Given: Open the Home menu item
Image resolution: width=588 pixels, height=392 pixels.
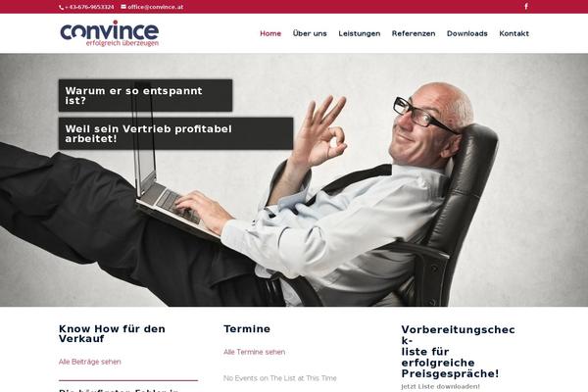Looking at the screenshot, I should coord(270,33).
